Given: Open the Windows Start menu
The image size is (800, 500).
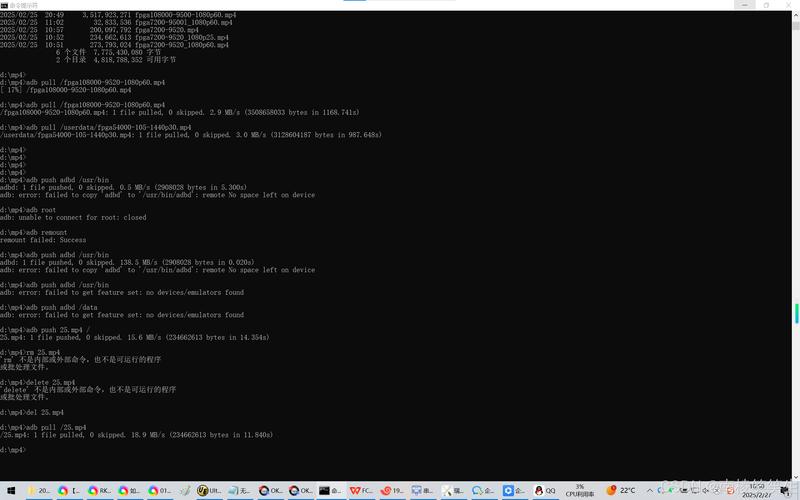Looking at the screenshot, I should point(10,490).
